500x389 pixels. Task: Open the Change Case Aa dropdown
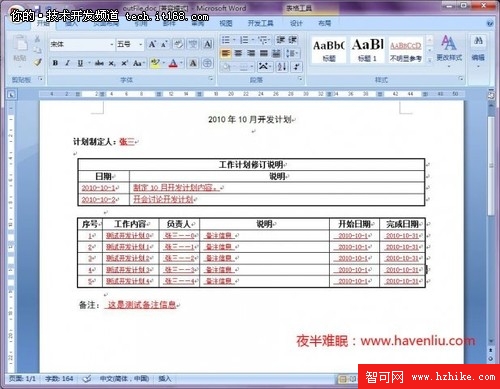(x=138, y=63)
